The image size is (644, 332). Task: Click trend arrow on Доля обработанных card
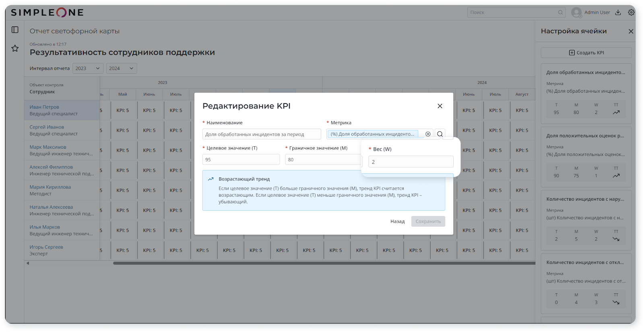click(x=616, y=112)
